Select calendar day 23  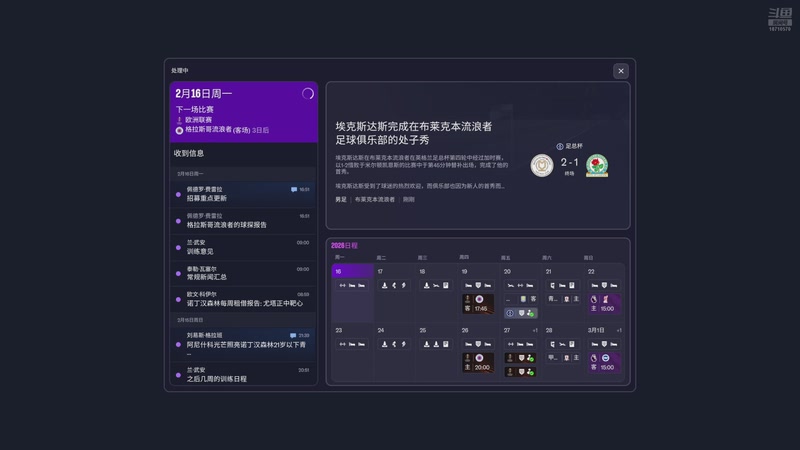[x=353, y=352]
